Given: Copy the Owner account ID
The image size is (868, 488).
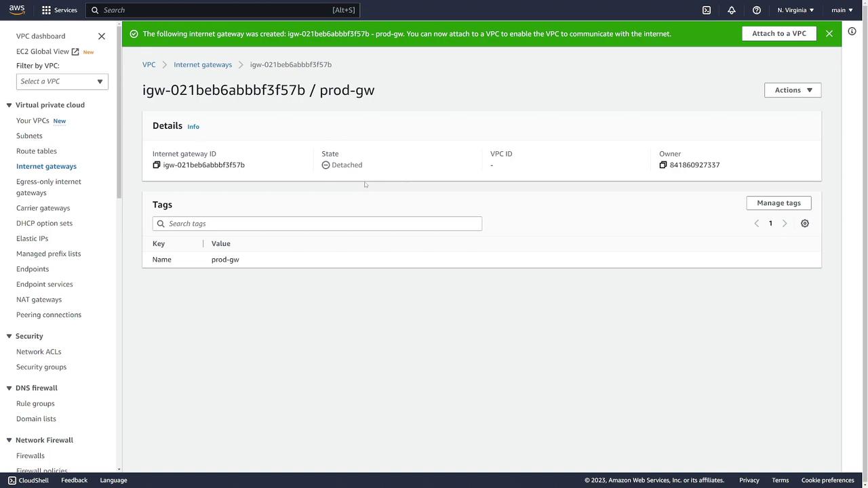Looking at the screenshot, I should pos(663,165).
